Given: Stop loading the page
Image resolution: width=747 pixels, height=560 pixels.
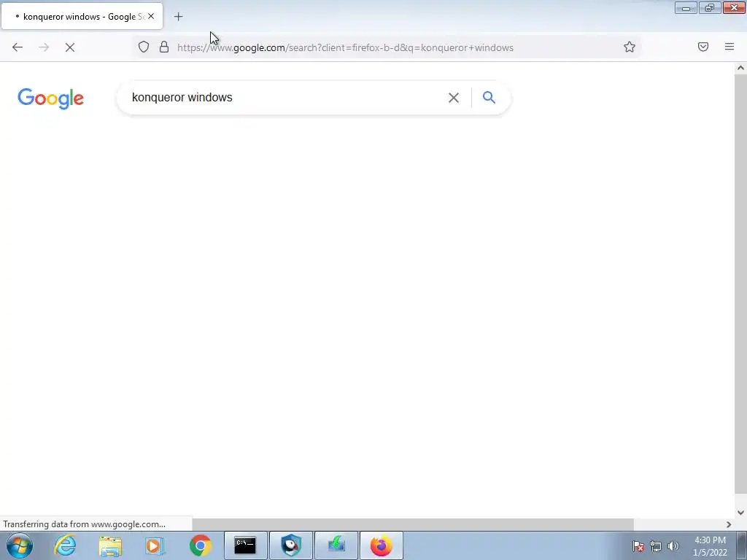Looking at the screenshot, I should [70, 47].
